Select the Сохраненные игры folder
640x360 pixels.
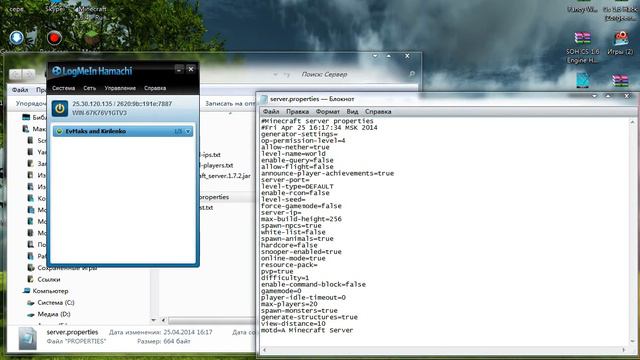point(67,268)
